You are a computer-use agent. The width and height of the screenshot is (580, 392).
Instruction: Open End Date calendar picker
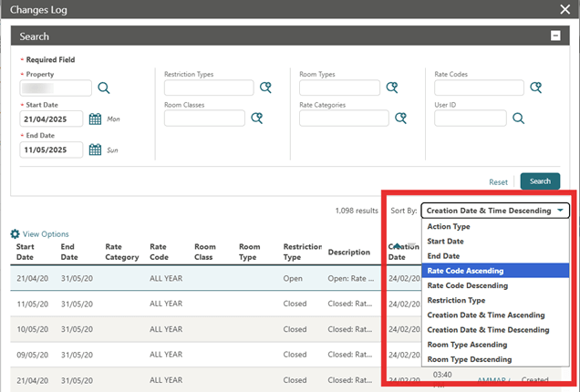95,150
